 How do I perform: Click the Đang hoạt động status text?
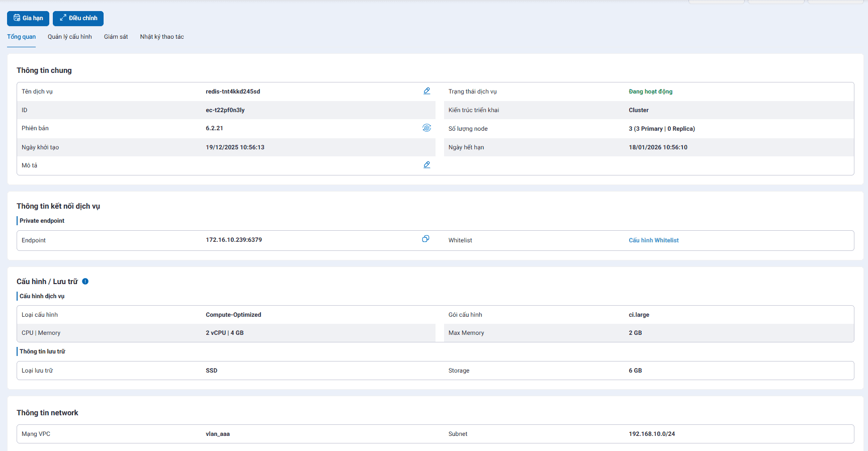click(650, 92)
